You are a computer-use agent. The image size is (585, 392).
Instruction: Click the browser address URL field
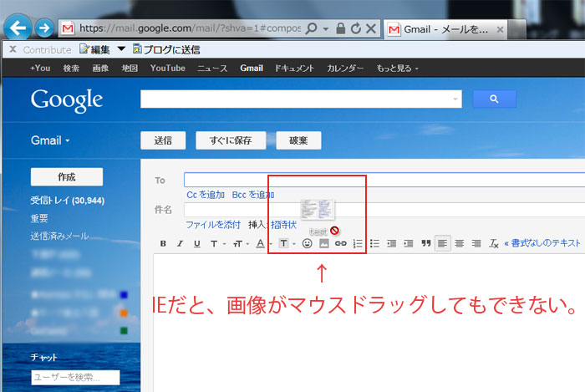point(190,28)
